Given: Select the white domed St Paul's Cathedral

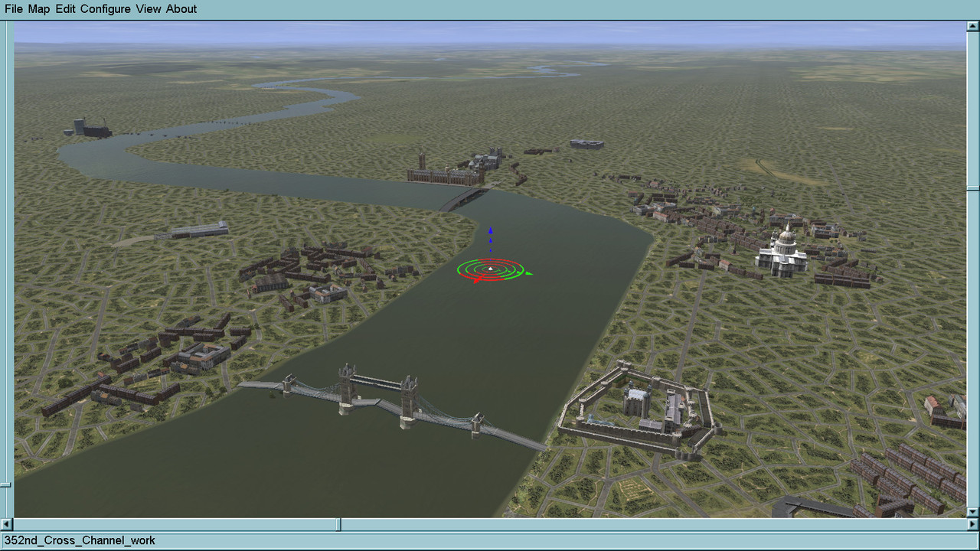Looking at the screenshot, I should (x=781, y=250).
